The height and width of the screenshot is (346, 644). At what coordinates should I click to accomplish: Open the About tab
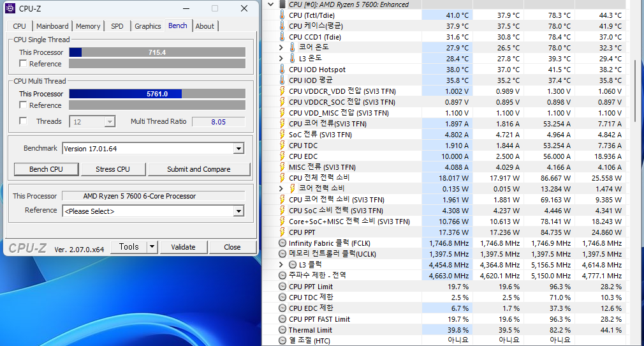point(205,26)
